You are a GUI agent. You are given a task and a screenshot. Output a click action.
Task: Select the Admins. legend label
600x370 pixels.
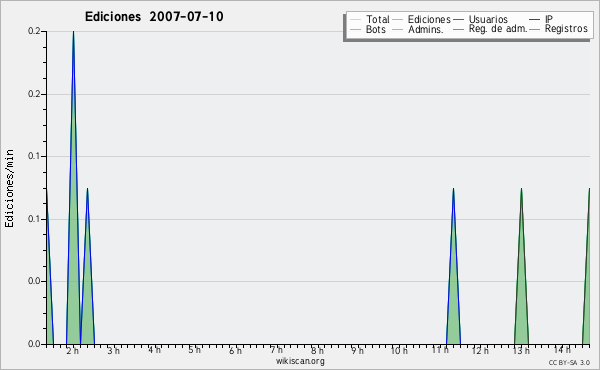coord(426,29)
